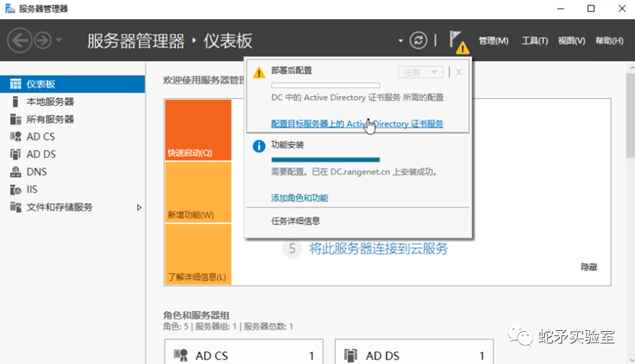Click the refresh icon in header
Screen dimensions: 635x364
coord(418,40)
